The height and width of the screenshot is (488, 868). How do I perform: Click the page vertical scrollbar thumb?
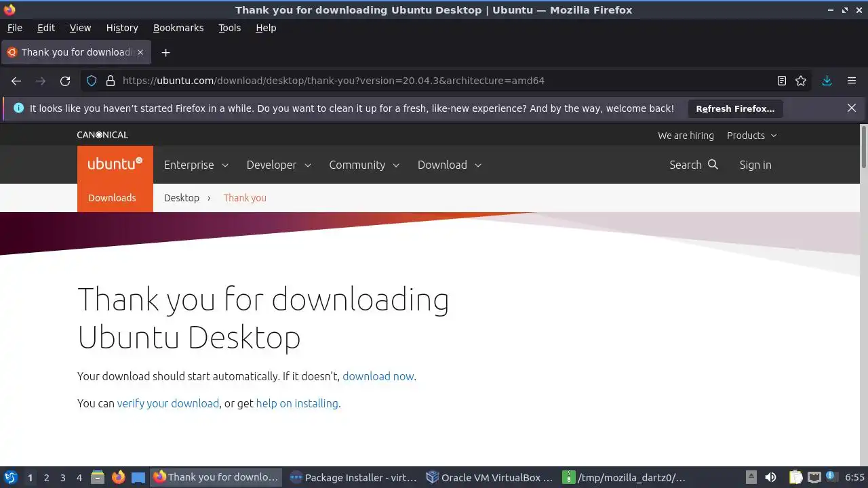(x=863, y=146)
